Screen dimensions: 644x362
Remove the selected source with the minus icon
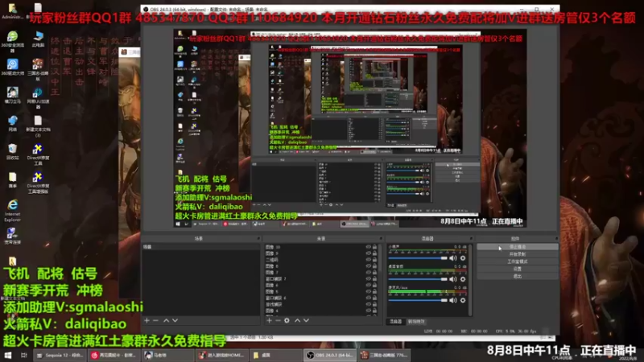coord(278,320)
